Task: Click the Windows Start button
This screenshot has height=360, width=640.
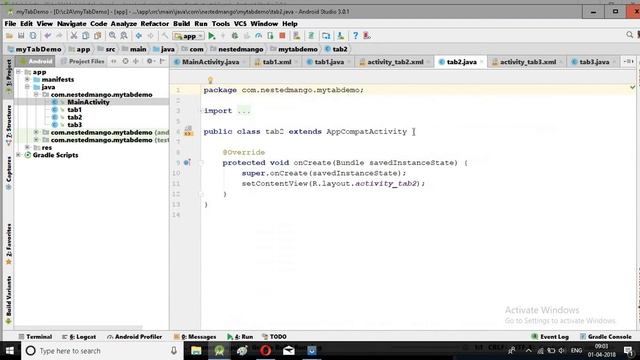Action: (10, 351)
